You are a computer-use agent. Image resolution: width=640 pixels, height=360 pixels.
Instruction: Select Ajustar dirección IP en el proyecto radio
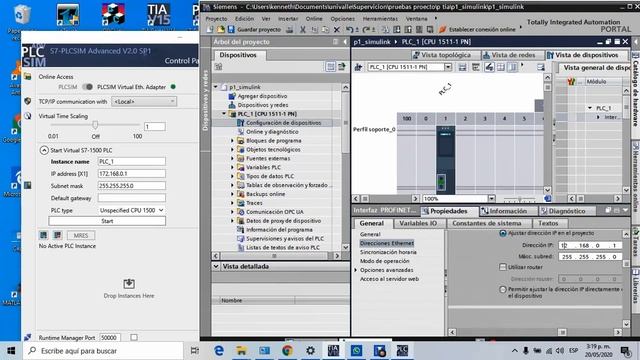pyautogui.click(x=503, y=233)
